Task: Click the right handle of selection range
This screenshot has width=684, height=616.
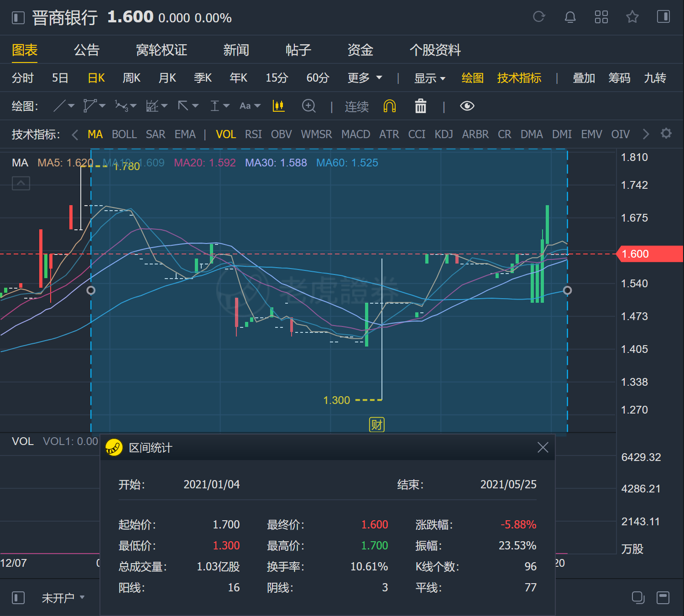Action: click(567, 290)
